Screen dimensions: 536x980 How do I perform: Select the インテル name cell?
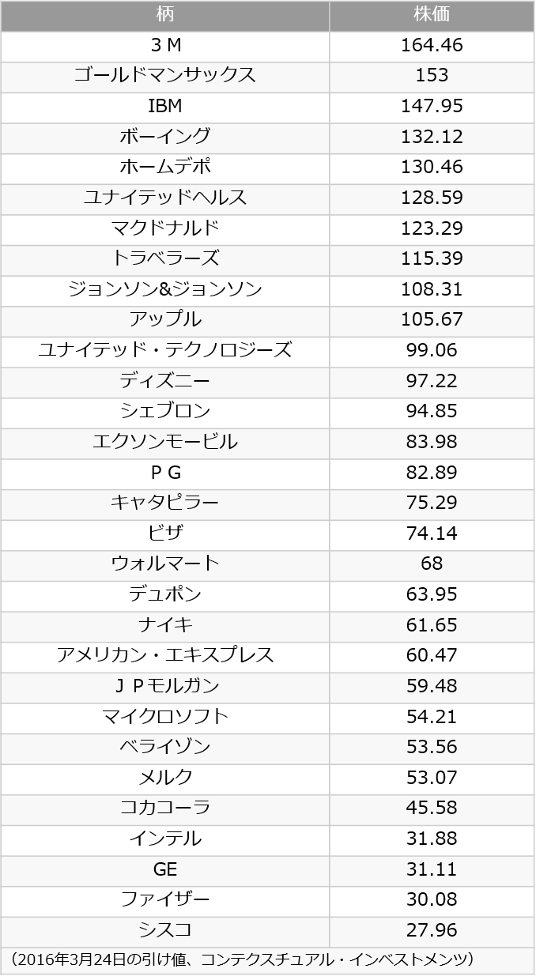(165, 839)
